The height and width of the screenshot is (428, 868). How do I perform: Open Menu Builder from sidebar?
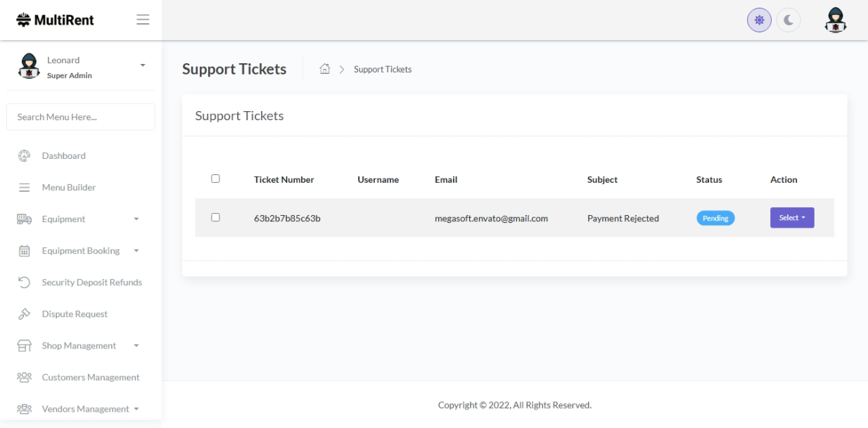(68, 188)
